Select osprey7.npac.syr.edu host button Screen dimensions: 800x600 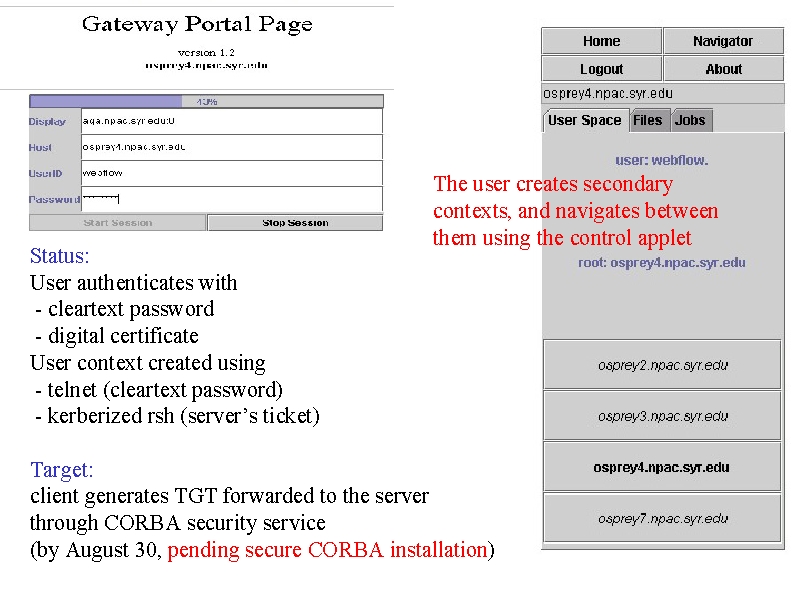pyautogui.click(x=662, y=518)
